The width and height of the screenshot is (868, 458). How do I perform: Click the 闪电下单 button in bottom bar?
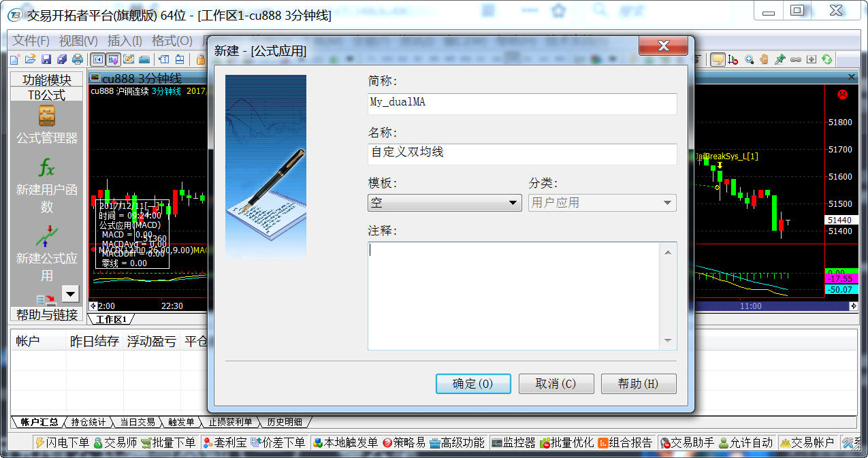point(62,443)
